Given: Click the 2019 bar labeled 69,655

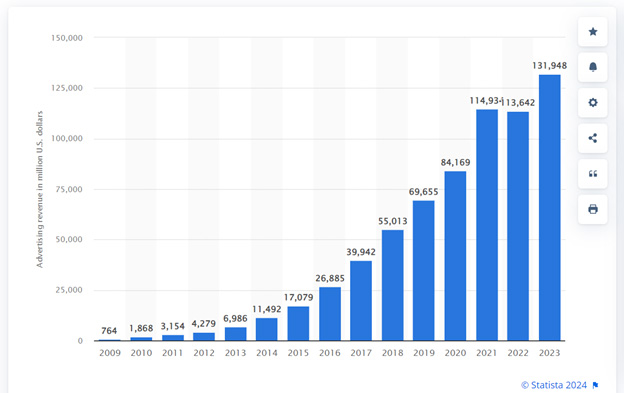Looking at the screenshot, I should point(423,270).
